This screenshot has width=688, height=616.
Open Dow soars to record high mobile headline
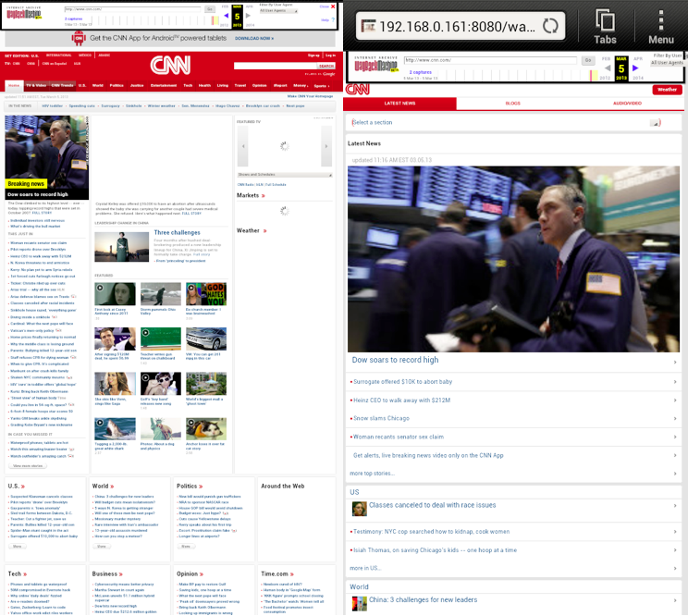click(x=395, y=360)
